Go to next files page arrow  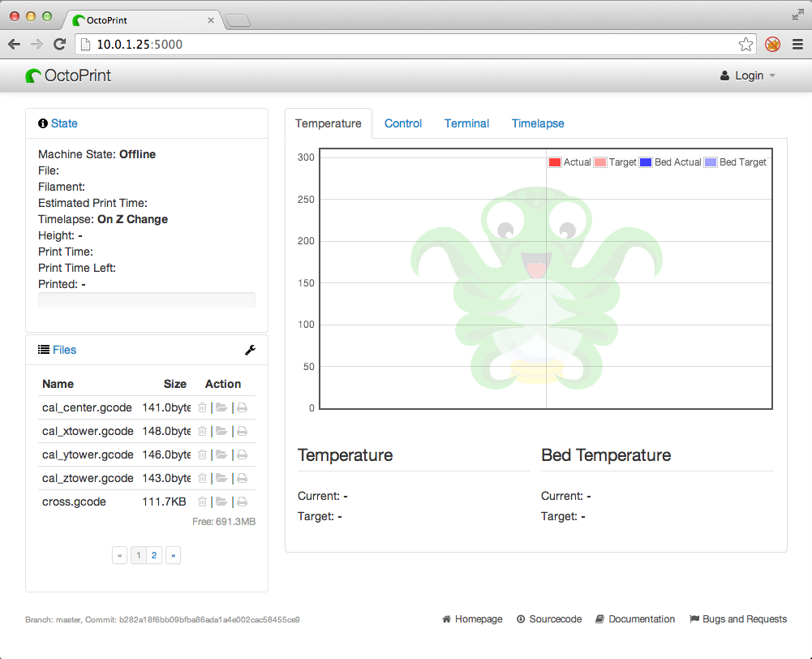pos(173,555)
